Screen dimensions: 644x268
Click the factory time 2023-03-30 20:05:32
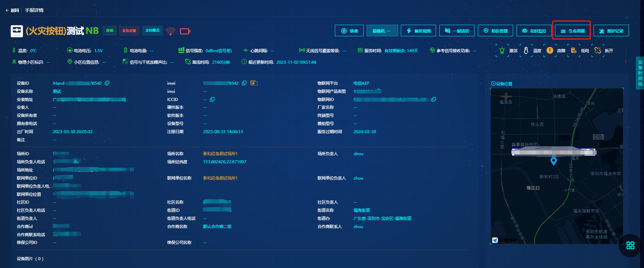(72, 132)
